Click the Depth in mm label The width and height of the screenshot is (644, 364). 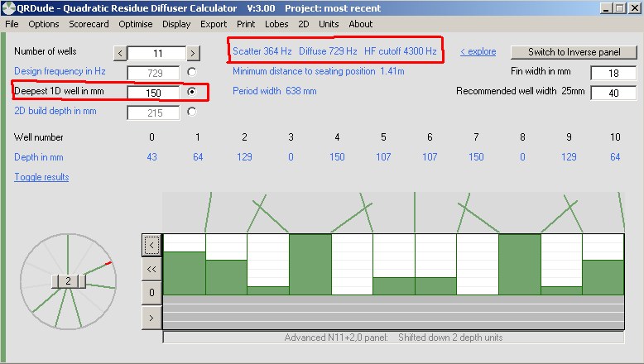click(39, 157)
